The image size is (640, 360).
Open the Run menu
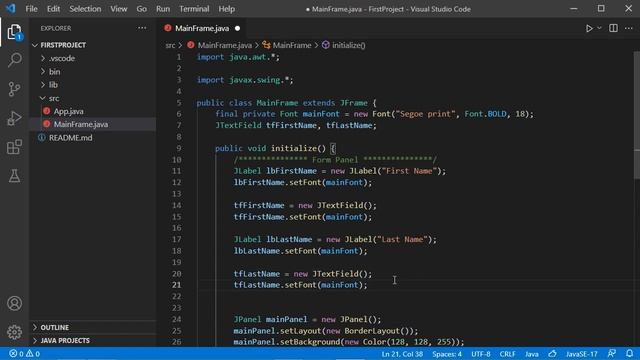(162, 9)
